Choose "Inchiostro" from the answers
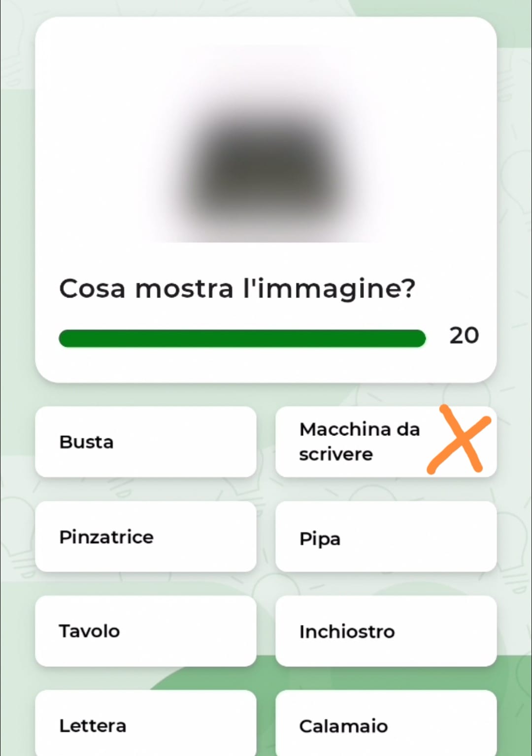Image resolution: width=532 pixels, height=756 pixels. pos(386,631)
